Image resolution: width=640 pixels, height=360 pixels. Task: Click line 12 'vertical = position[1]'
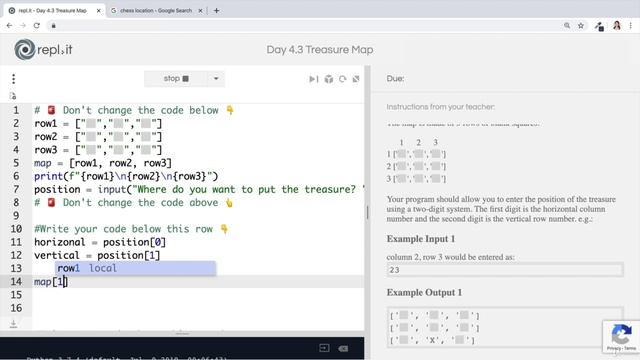(97, 255)
